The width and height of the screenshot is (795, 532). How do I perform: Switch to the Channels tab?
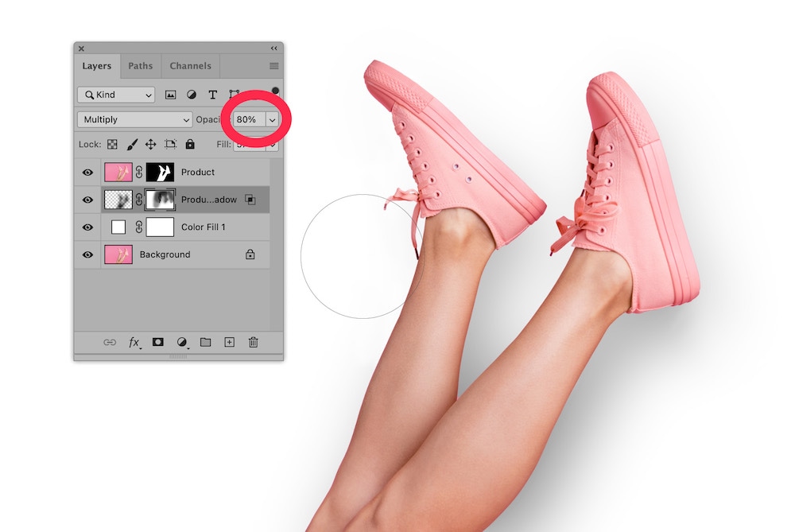click(190, 66)
